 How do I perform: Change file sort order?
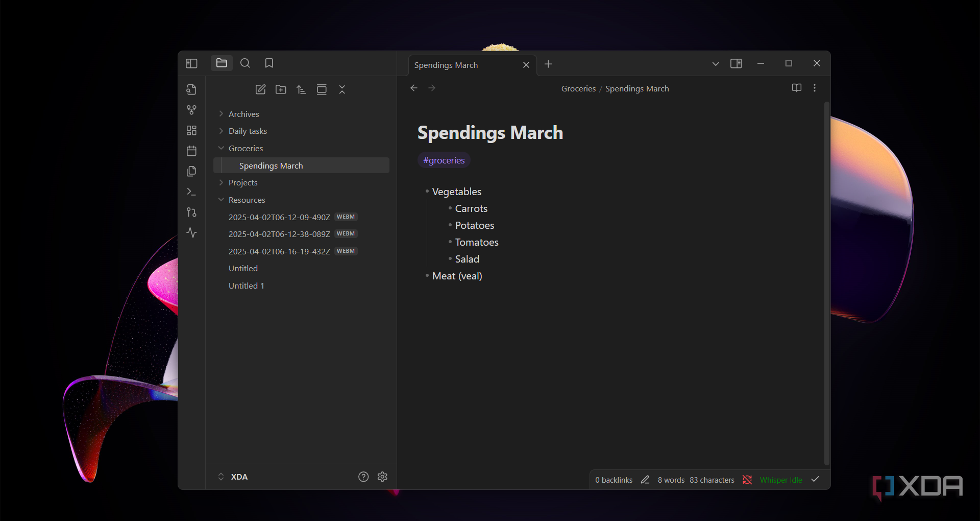coord(301,89)
